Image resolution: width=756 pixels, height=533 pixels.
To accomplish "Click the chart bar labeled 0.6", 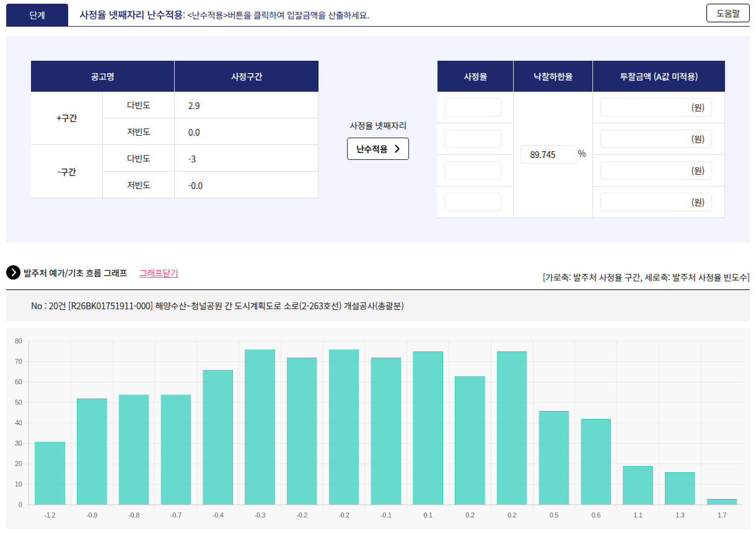I will click(596, 462).
